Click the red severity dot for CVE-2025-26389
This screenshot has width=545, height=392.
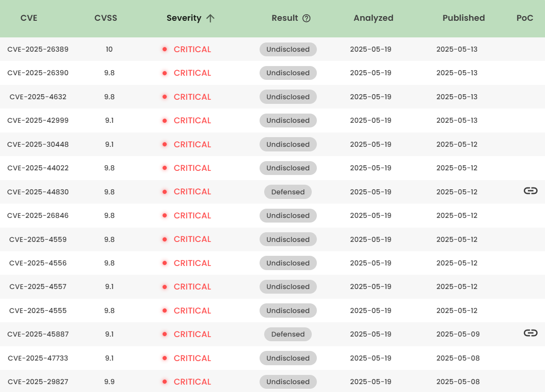coord(164,49)
